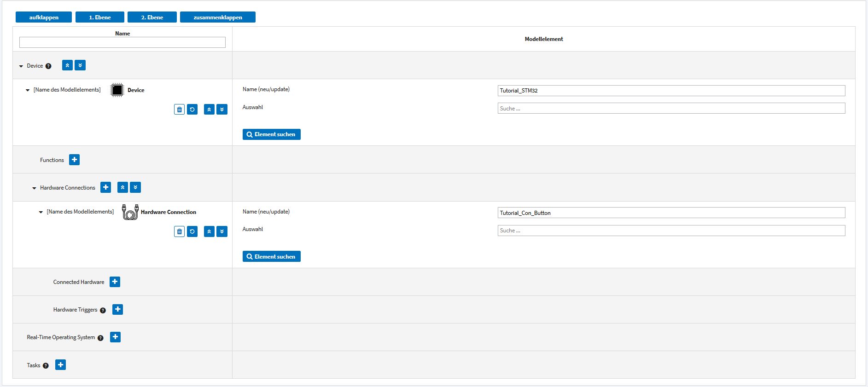Click Element suchen below Tutorial_STM32

(x=271, y=134)
